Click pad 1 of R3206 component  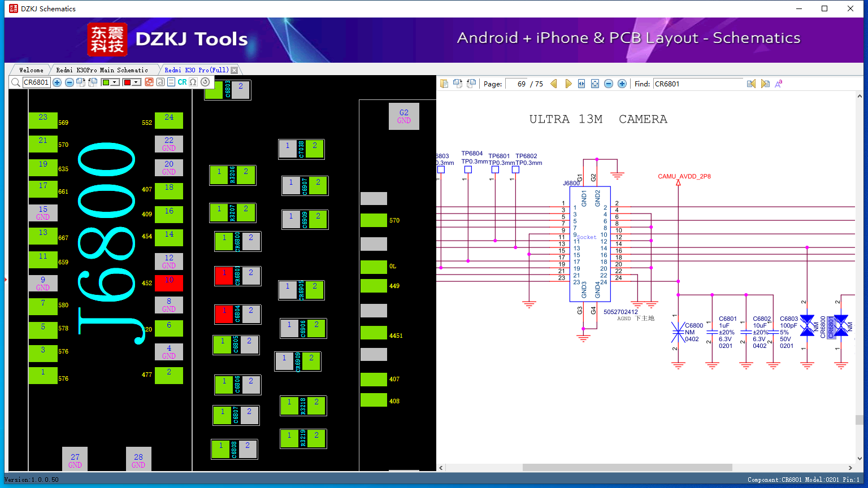[x=219, y=175]
